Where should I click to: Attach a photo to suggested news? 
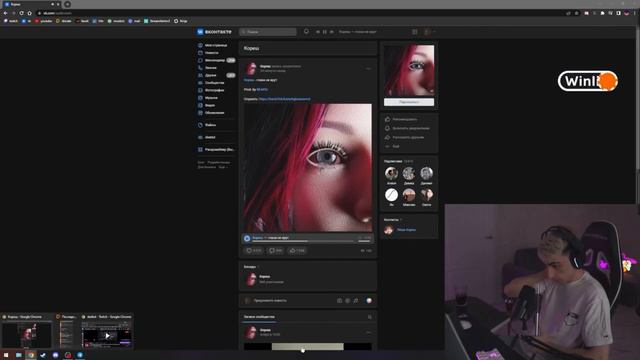pyautogui.click(x=340, y=300)
